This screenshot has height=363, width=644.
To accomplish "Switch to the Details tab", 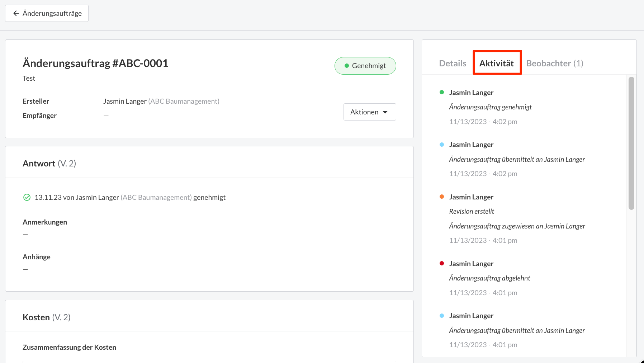I will 453,63.
